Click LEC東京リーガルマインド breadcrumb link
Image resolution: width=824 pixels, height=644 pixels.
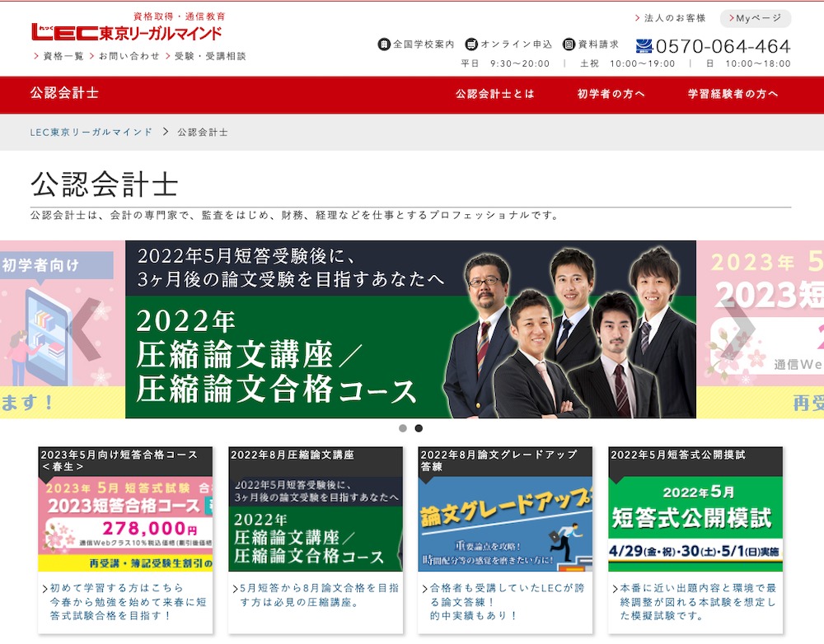coord(91,132)
